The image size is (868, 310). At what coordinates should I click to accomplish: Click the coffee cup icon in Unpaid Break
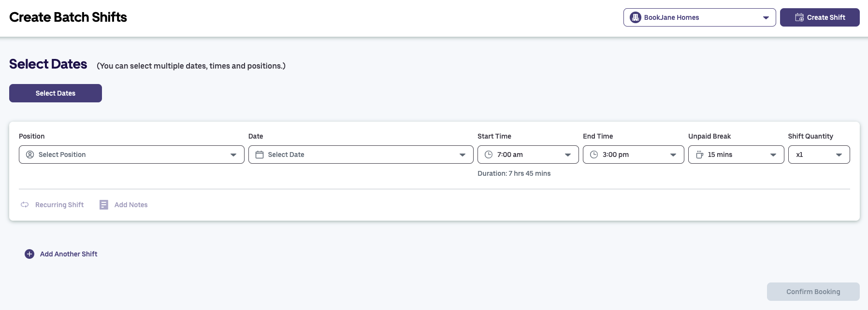699,155
